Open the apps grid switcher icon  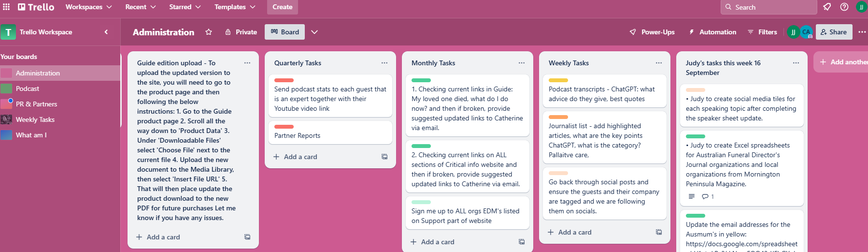(x=6, y=7)
